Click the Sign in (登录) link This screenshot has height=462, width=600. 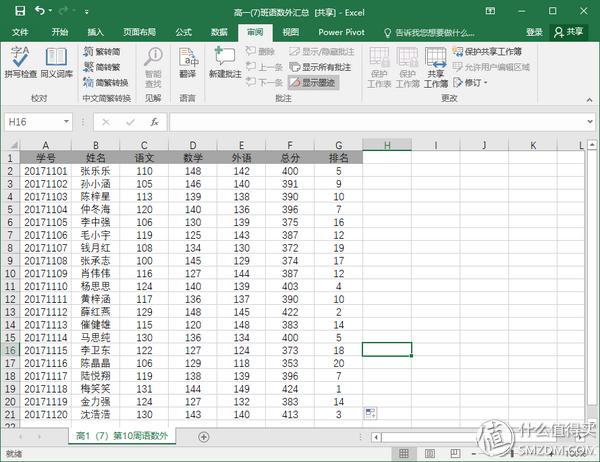(534, 32)
